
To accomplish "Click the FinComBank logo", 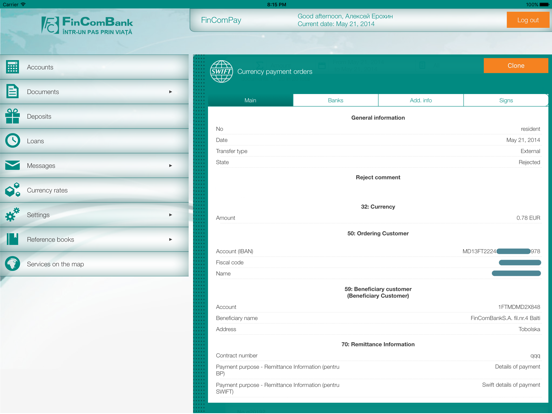I will (87, 25).
